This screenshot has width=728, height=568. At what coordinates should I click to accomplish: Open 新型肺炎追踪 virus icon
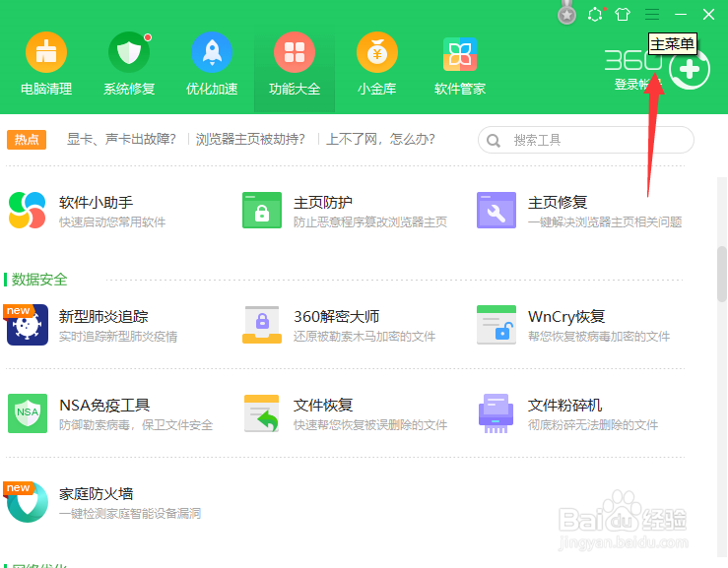click(x=27, y=325)
